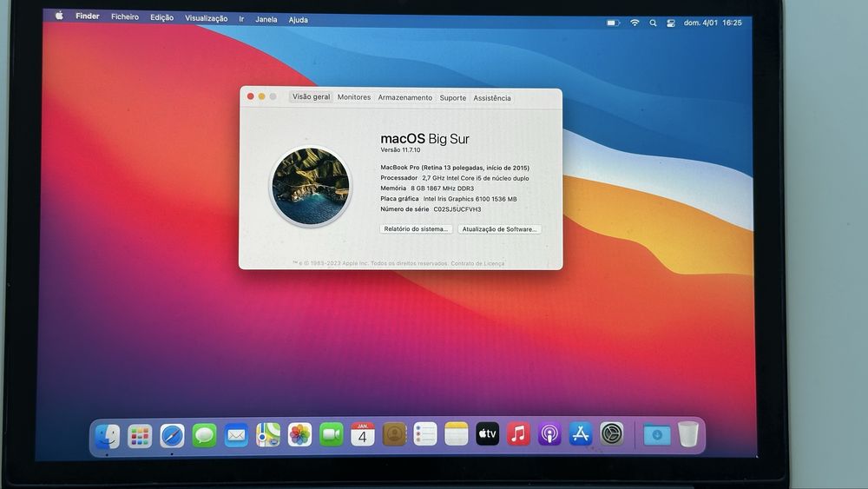Click the macOS Big Sur logo image
868x489 pixels.
(311, 186)
